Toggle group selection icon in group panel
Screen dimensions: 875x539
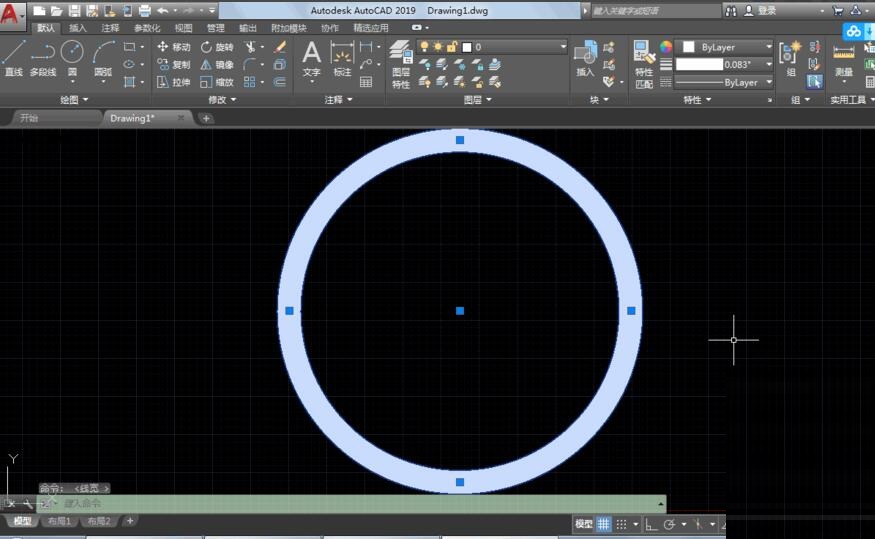pos(814,83)
